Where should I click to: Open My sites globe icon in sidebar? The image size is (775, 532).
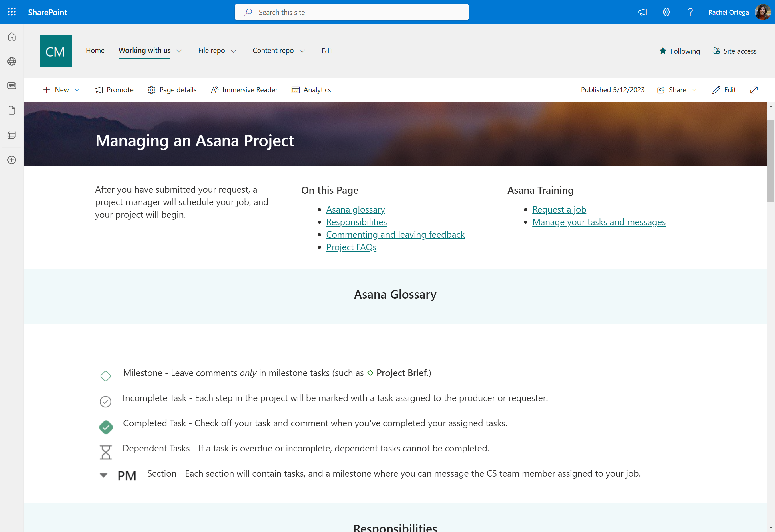pos(12,61)
